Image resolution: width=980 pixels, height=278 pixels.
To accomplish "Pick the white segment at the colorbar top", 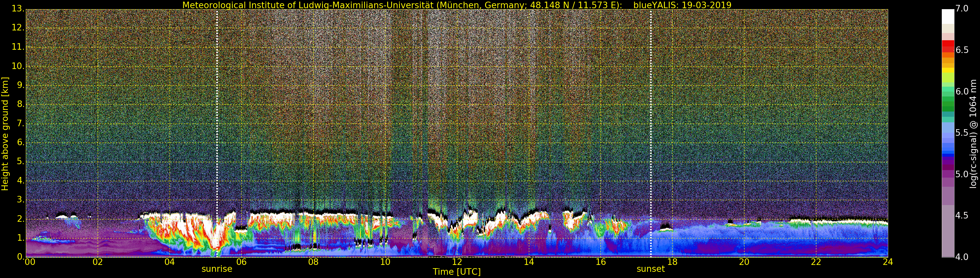I will click(948, 17).
